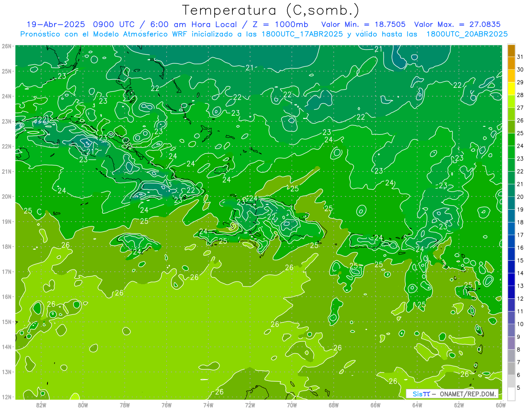The height and width of the screenshot is (411, 532).
Task: Click the colorbar label "17"
Action: point(520,235)
